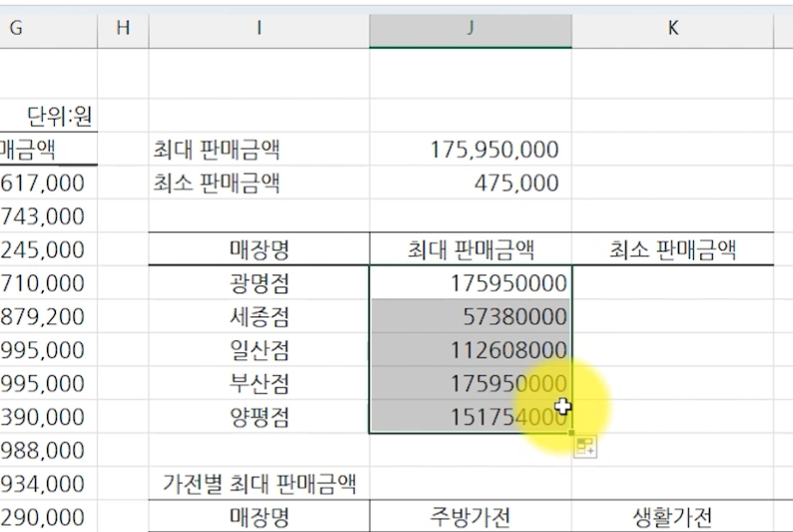This screenshot has height=532, width=793.
Task: Click the 단위:원 cell
Action: pos(49,116)
